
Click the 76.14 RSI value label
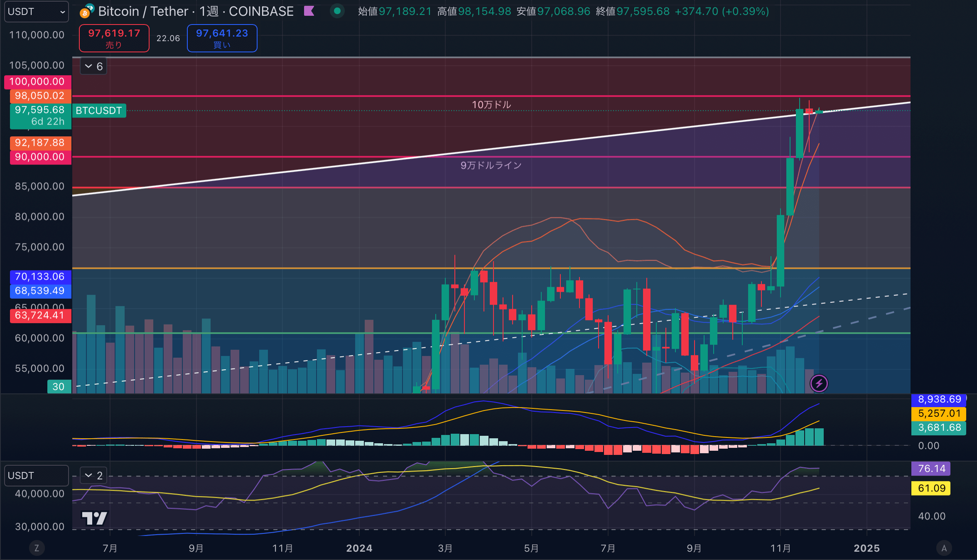(x=931, y=469)
